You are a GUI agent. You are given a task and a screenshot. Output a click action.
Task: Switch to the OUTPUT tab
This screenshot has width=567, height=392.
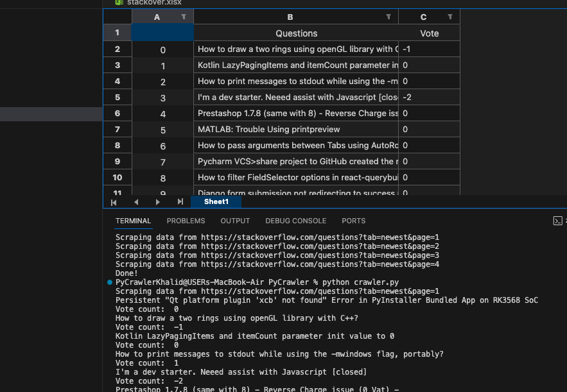(235, 221)
